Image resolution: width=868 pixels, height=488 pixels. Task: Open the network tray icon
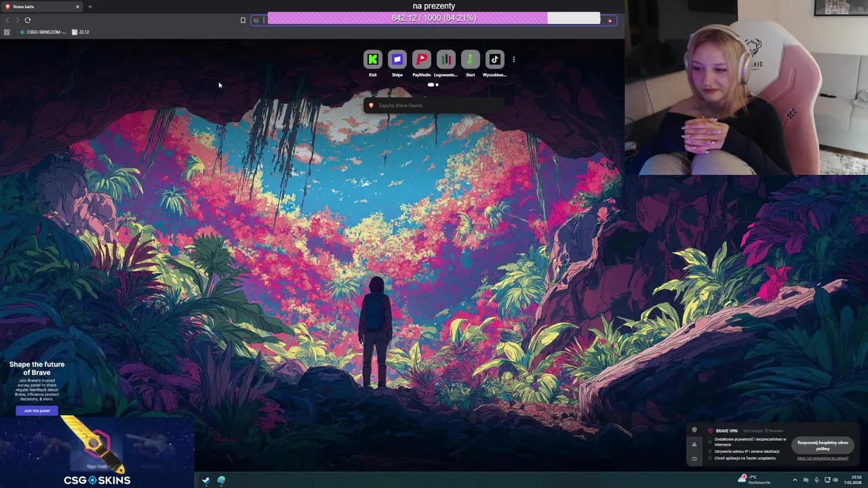coord(827,481)
